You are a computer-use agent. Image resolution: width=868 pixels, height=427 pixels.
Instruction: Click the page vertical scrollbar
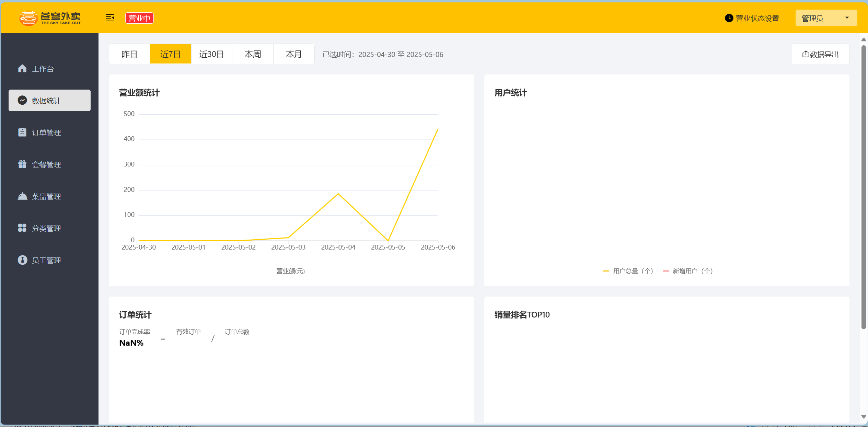(x=863, y=187)
